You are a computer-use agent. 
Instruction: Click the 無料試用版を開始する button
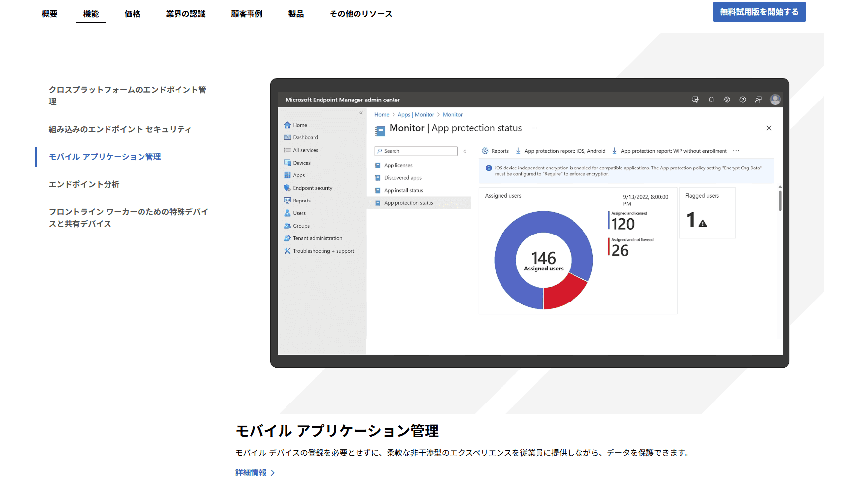(x=759, y=12)
